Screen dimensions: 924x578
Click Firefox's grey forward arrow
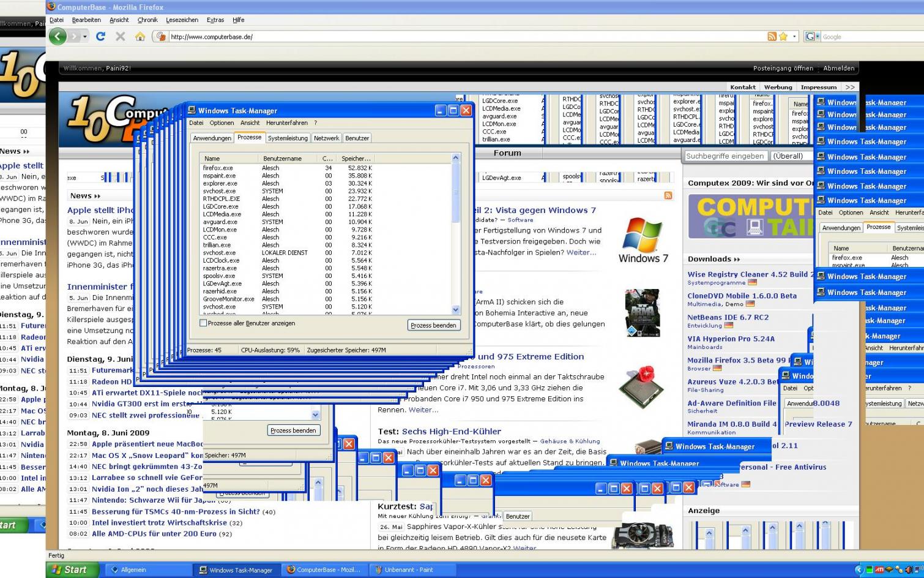[x=73, y=37]
